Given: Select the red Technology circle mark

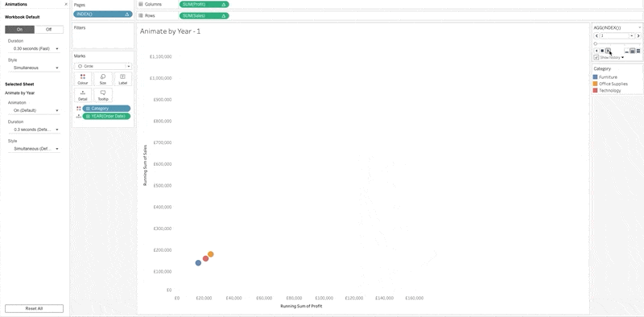Looking at the screenshot, I should pyautogui.click(x=205, y=259).
